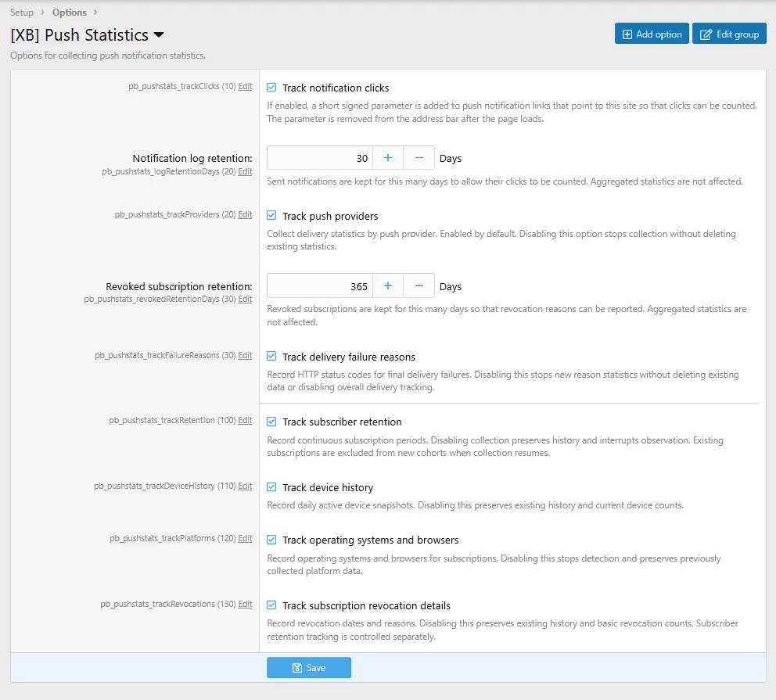This screenshot has width=776, height=700.
Task: Click the 'Track device history' label text
Action: [x=328, y=488]
